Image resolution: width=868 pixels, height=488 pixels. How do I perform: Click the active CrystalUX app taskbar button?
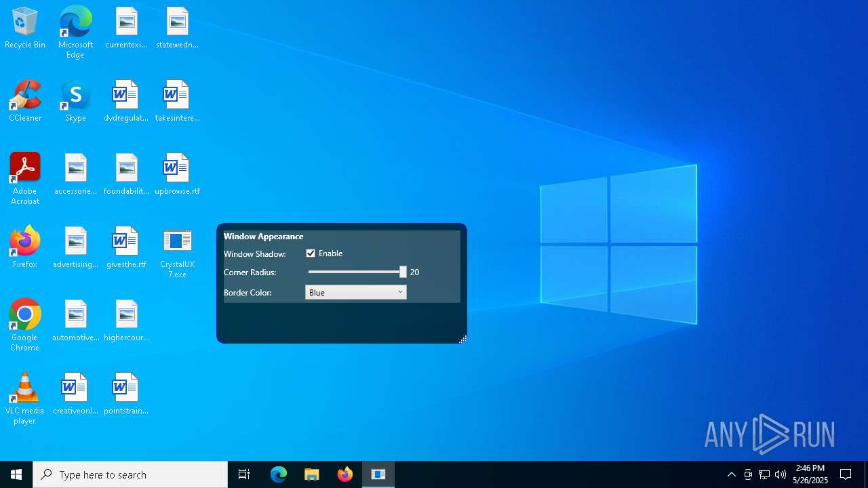(x=378, y=474)
